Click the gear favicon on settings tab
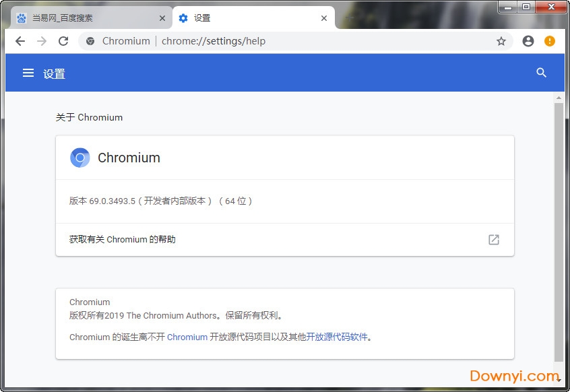The height and width of the screenshot is (392, 570). [183, 18]
